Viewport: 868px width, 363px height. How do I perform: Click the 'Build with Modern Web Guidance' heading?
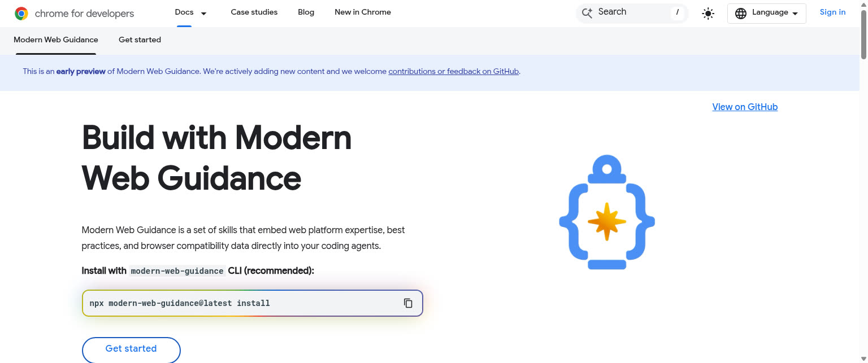217,158
